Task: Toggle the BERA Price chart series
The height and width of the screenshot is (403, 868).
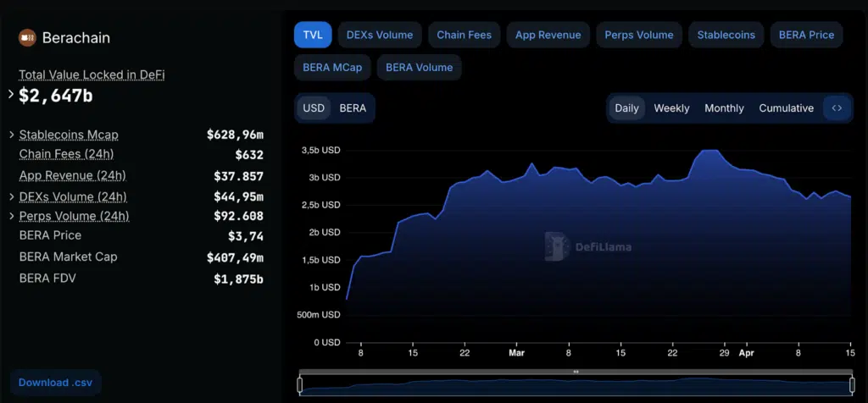Action: 806,35
